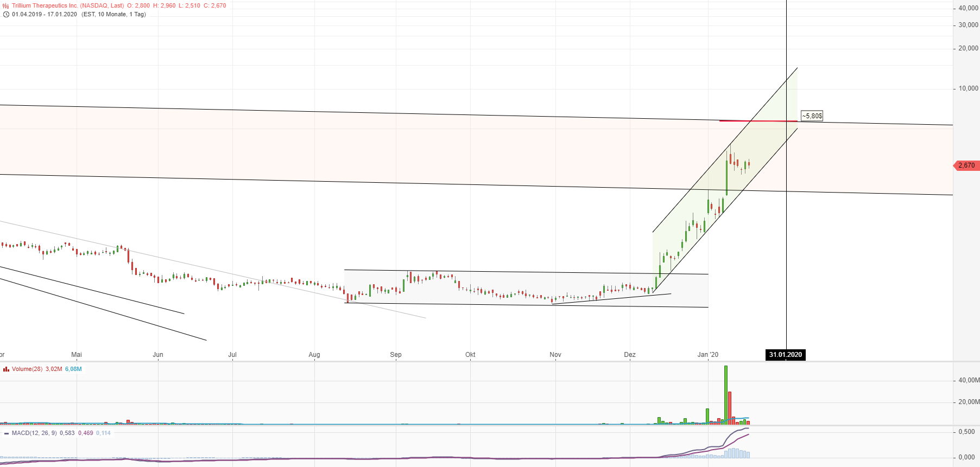Click the clock icon next to date range
The height and width of the screenshot is (467, 980).
point(6,15)
